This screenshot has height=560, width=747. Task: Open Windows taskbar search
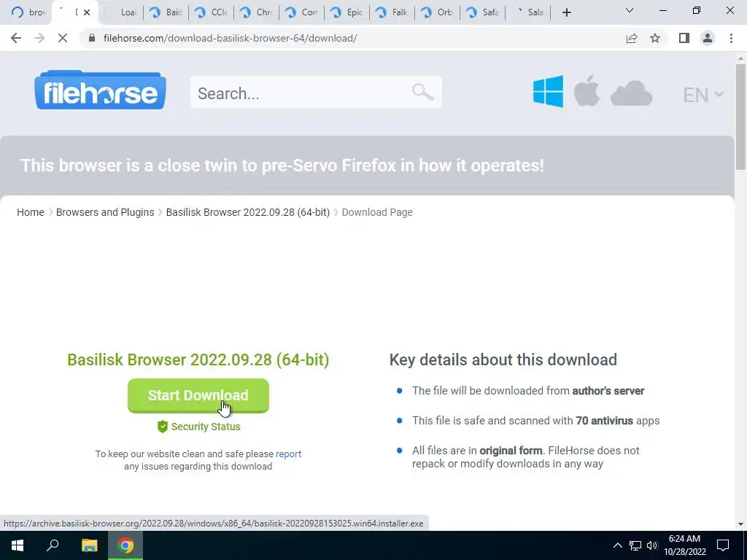(x=53, y=545)
